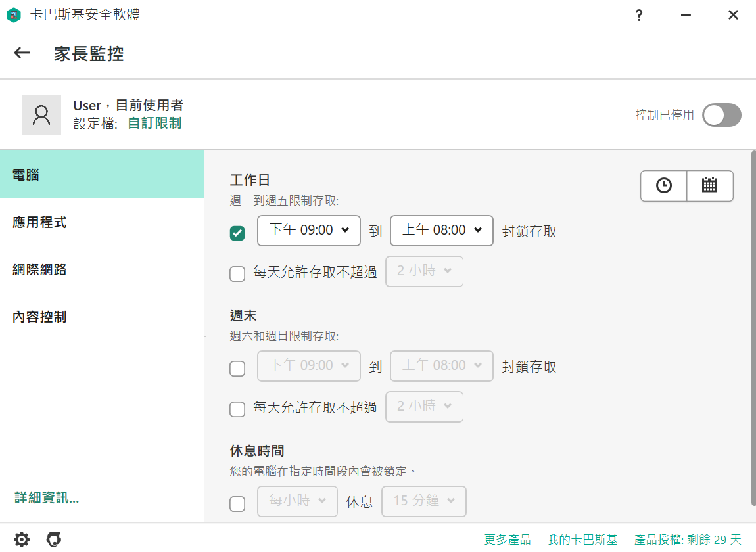The height and width of the screenshot is (552, 756).
Task: Enable the 休息時間 break checkbox
Action: click(237, 504)
